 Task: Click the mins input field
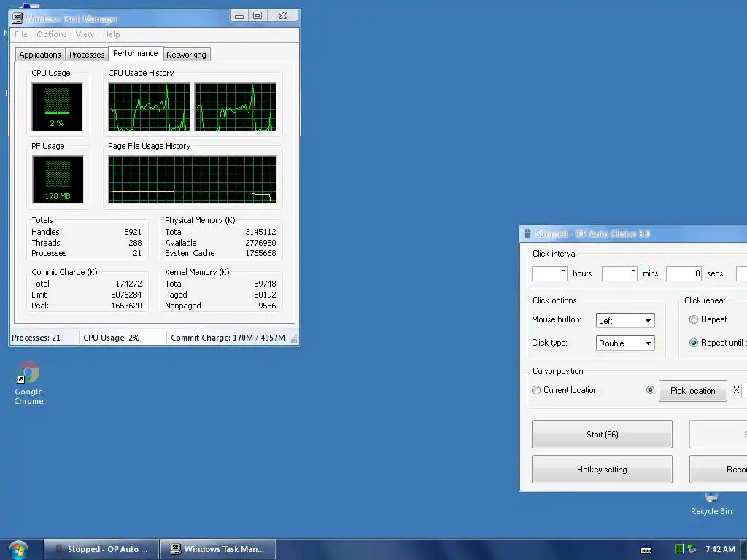coord(620,273)
